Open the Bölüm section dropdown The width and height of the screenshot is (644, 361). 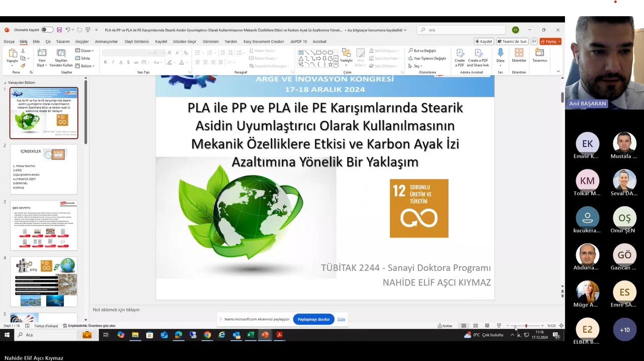(85, 66)
